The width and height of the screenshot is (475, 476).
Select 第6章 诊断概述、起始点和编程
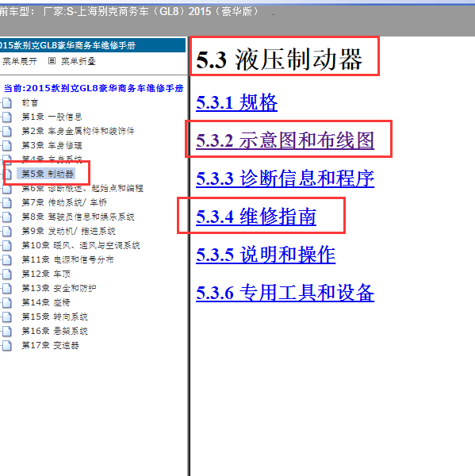[x=82, y=188]
